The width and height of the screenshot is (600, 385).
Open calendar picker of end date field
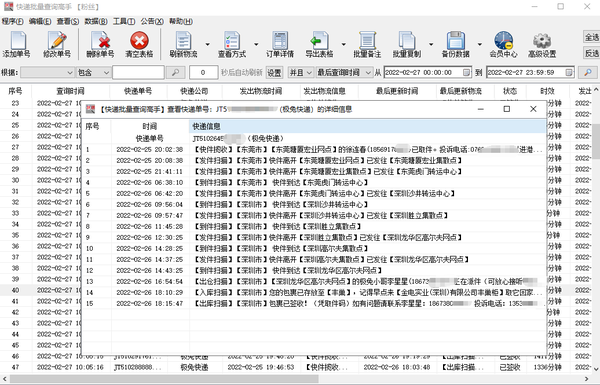coord(569,72)
